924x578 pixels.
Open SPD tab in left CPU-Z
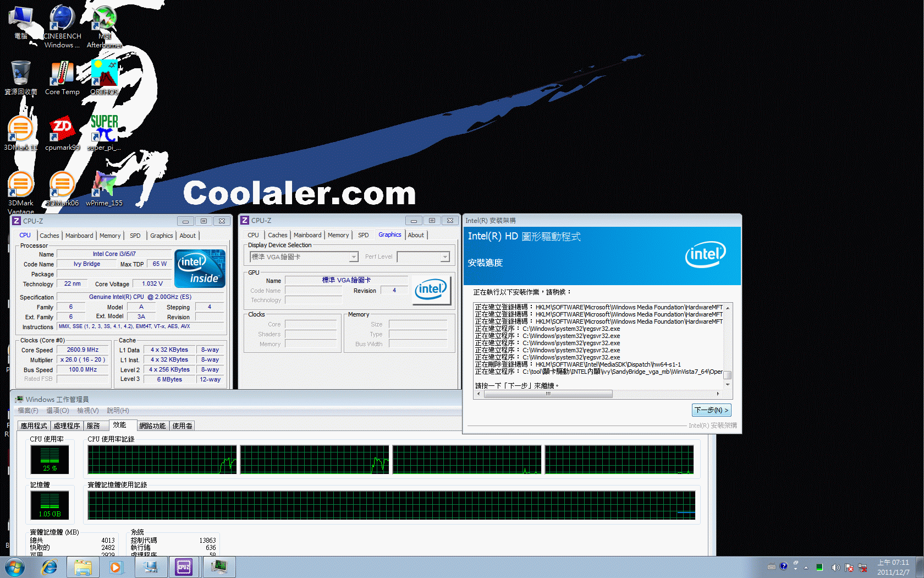pyautogui.click(x=135, y=236)
